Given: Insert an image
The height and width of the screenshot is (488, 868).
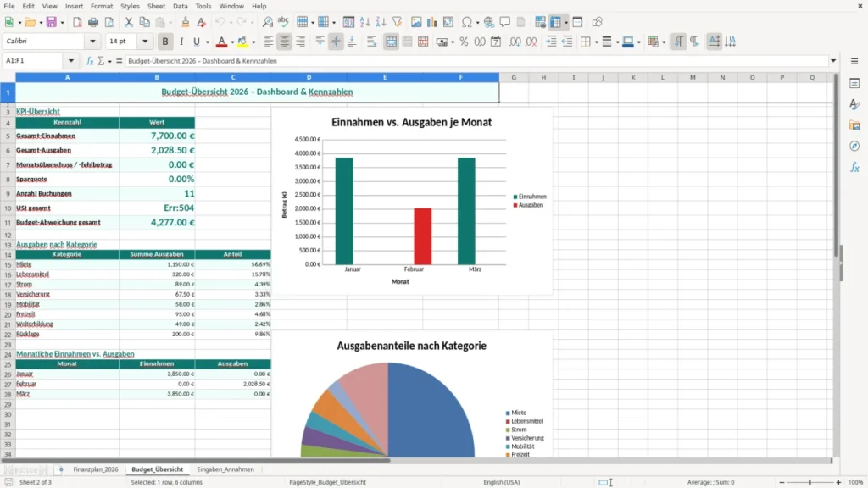Looking at the screenshot, I should [416, 22].
